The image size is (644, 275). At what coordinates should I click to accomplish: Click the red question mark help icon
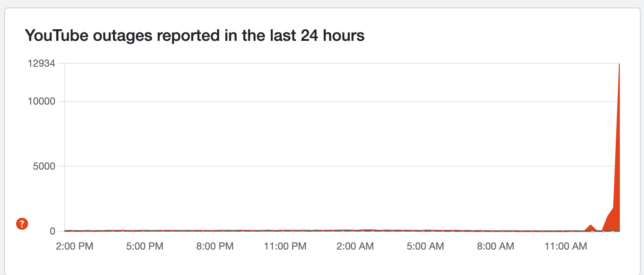(x=22, y=224)
